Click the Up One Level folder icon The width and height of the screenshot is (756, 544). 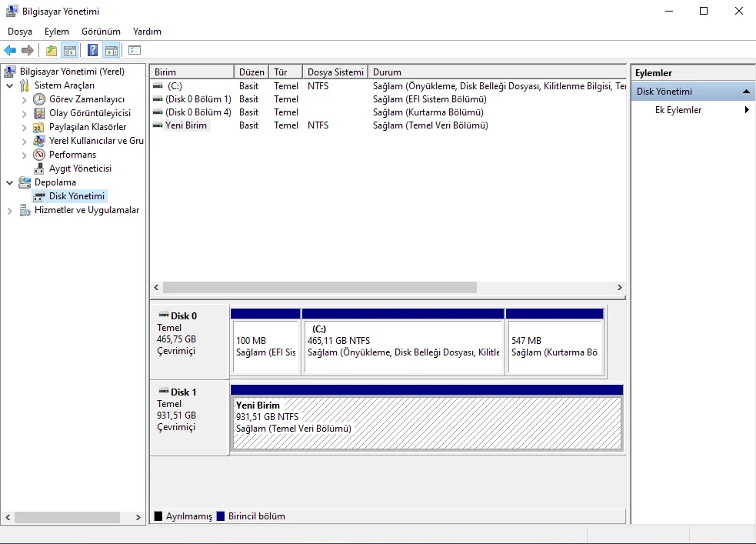pos(52,51)
